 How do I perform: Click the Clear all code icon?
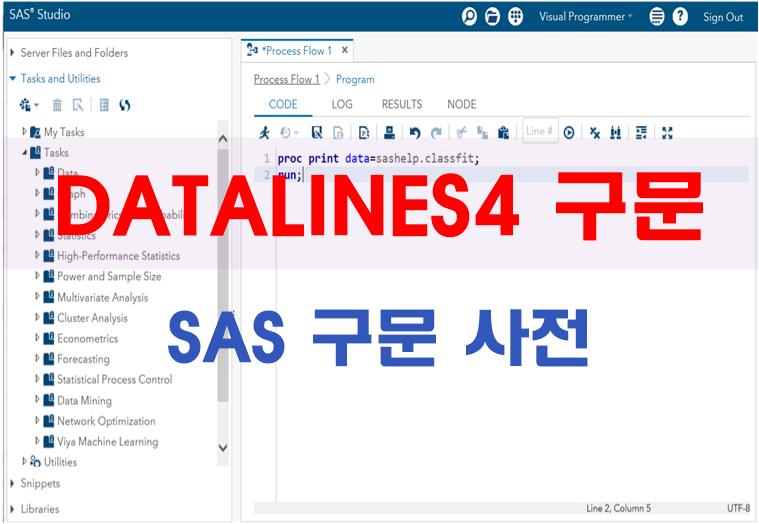594,132
